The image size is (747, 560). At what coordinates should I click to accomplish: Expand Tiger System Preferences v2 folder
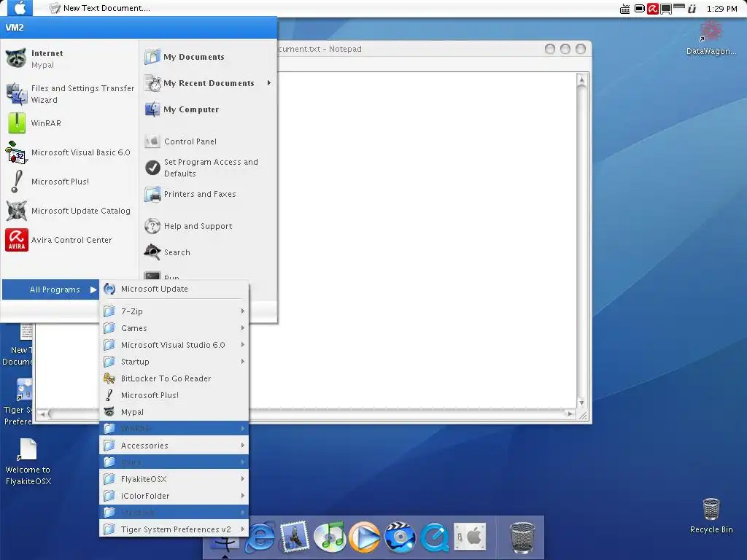point(174,529)
